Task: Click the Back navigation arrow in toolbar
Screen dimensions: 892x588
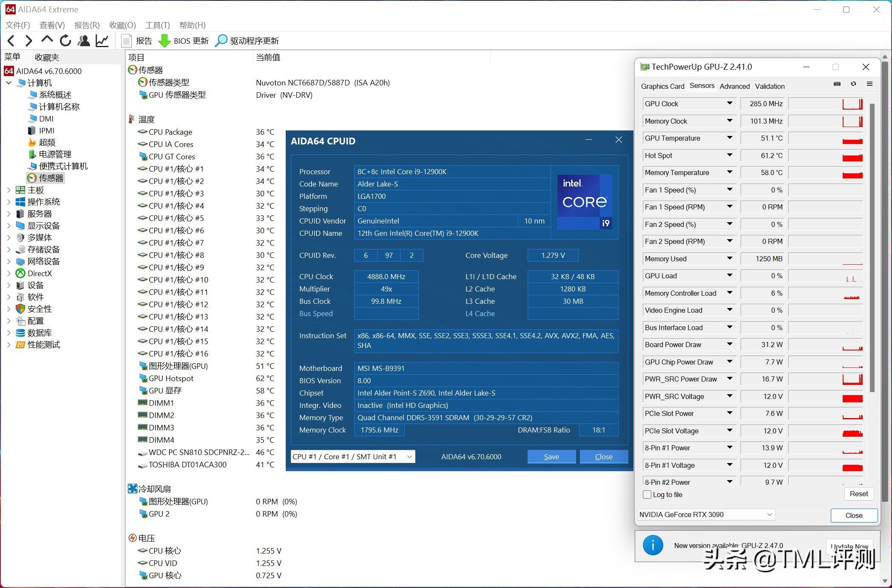Action: [11, 41]
